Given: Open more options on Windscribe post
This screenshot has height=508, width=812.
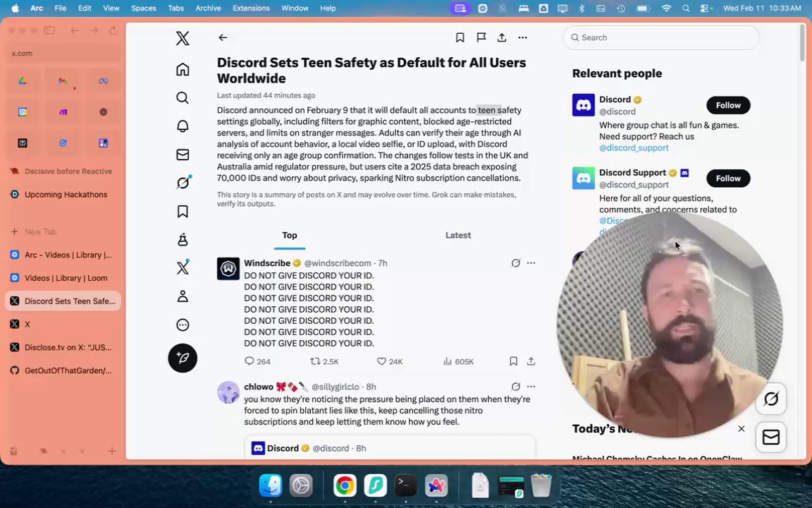Looking at the screenshot, I should 531,262.
